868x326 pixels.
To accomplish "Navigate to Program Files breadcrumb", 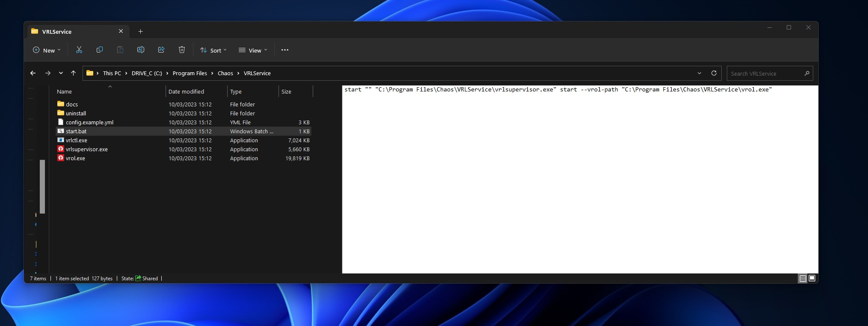I will click(190, 73).
